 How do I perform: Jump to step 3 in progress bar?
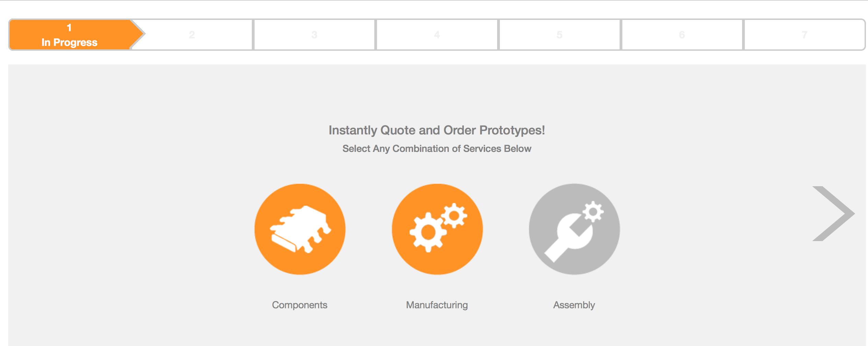tap(314, 35)
